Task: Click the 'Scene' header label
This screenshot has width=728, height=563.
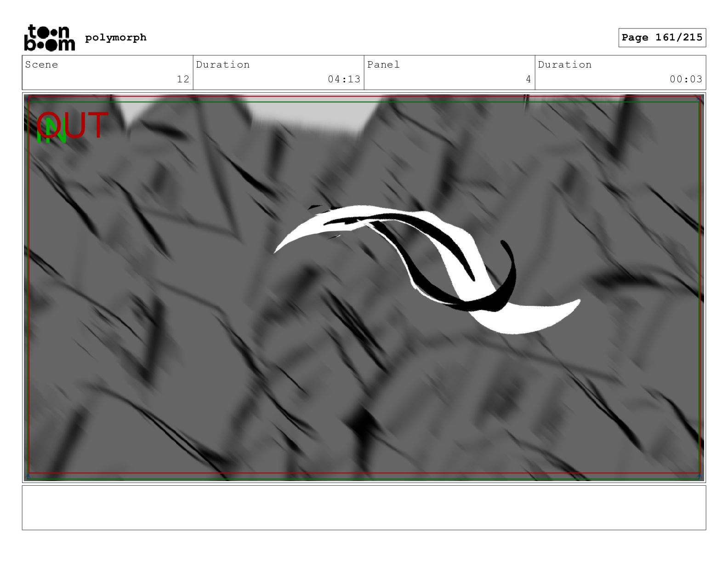Action: pyautogui.click(x=41, y=64)
